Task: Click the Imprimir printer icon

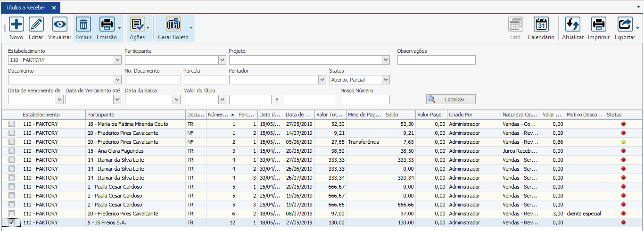Action: coord(599,25)
